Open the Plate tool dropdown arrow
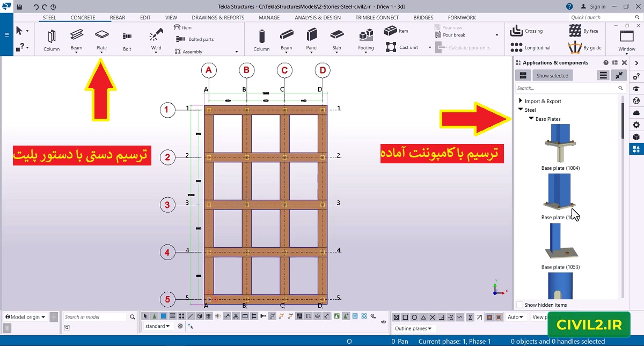The width and height of the screenshot is (644, 346). [101, 53]
